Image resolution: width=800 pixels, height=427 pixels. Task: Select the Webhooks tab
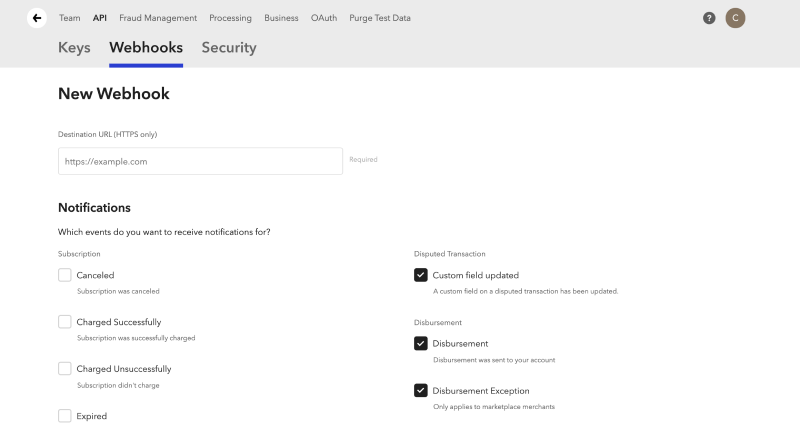click(x=146, y=47)
